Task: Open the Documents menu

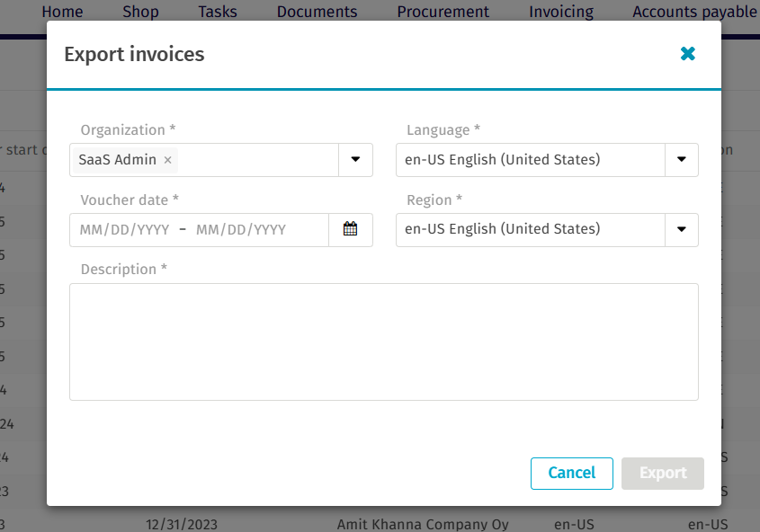Action: pyautogui.click(x=317, y=12)
